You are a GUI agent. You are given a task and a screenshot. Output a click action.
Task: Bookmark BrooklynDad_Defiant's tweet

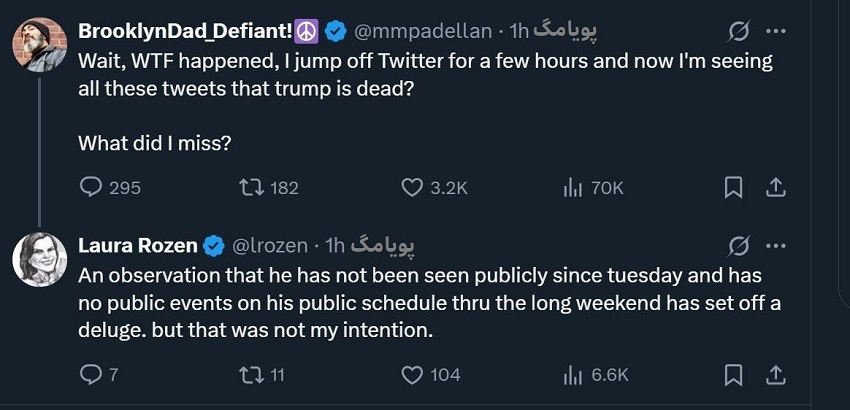click(733, 187)
